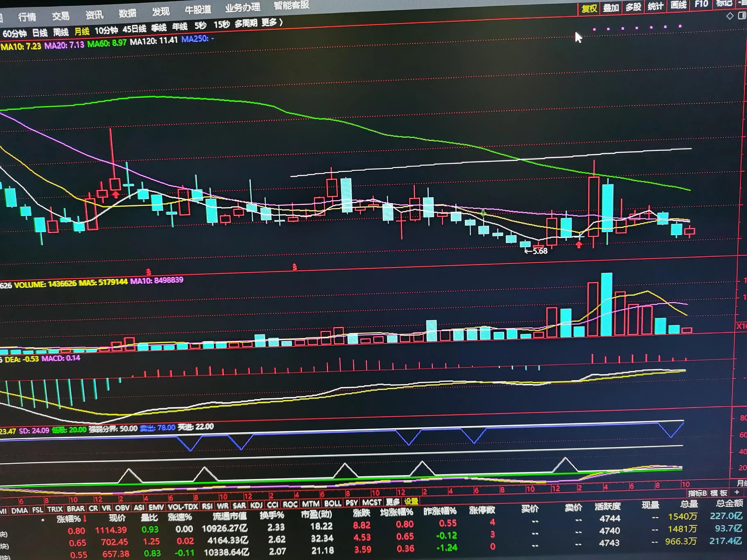
Task: Click the plus icon beside 模板
Action: 737,492
